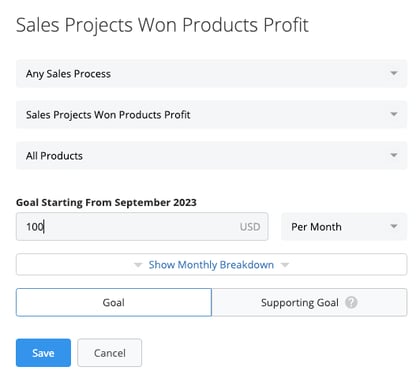Click the Sales Projects Won Products Profit heading
The image size is (420, 382).
coord(162,25)
